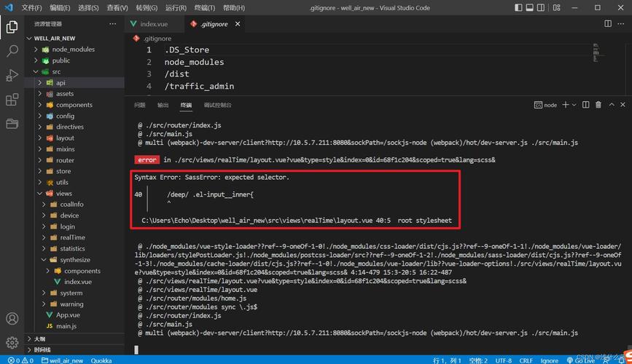Open the 文件(F) menu
The height and width of the screenshot is (364, 632).
point(32,8)
